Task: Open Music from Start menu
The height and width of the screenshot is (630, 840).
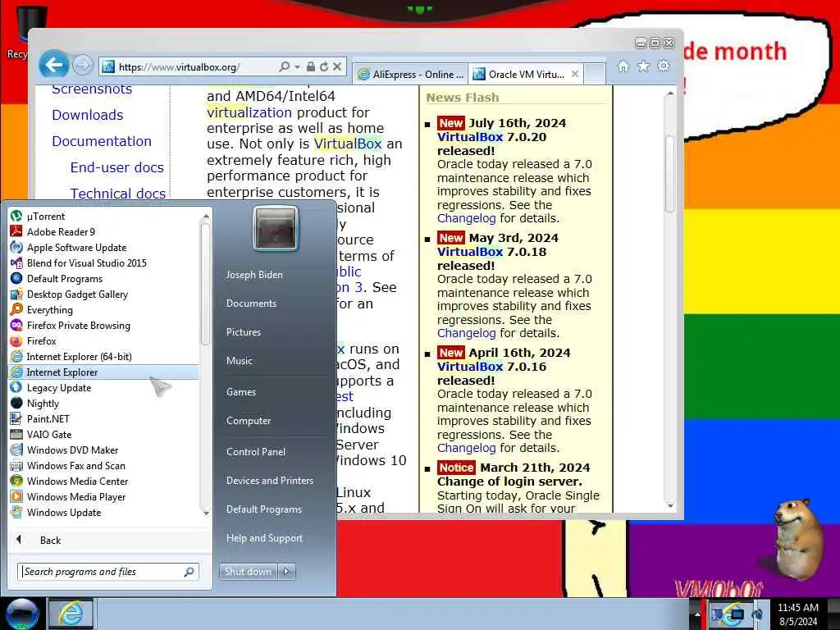Action: (x=239, y=361)
